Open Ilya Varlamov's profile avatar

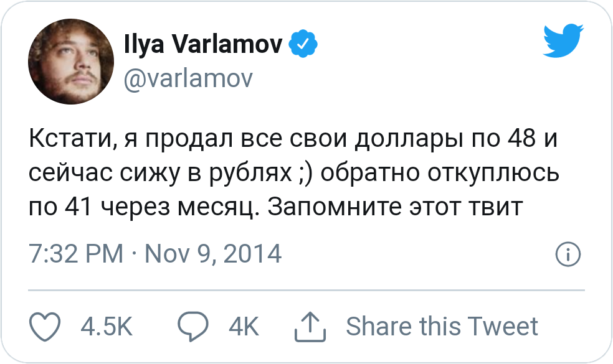[x=69, y=62]
